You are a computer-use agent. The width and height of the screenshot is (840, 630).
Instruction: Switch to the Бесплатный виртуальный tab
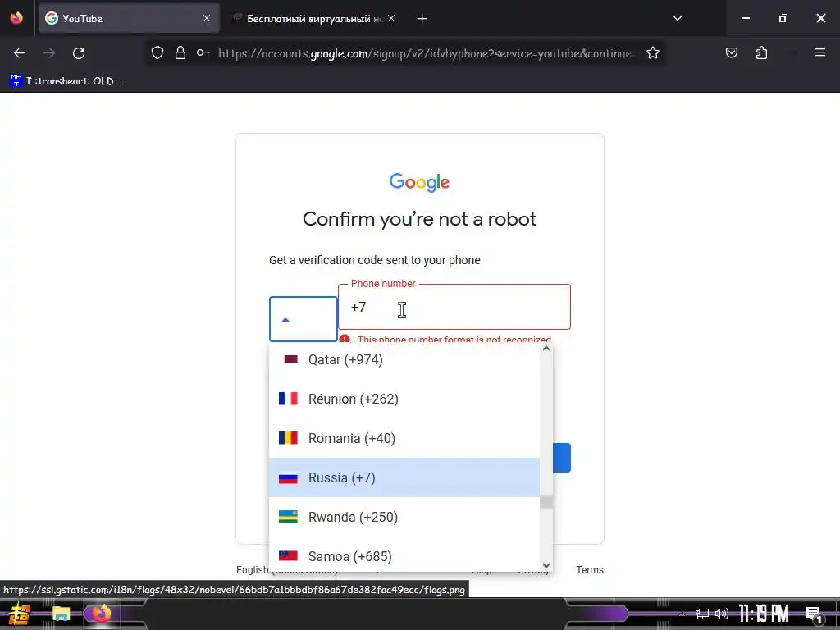pos(315,18)
